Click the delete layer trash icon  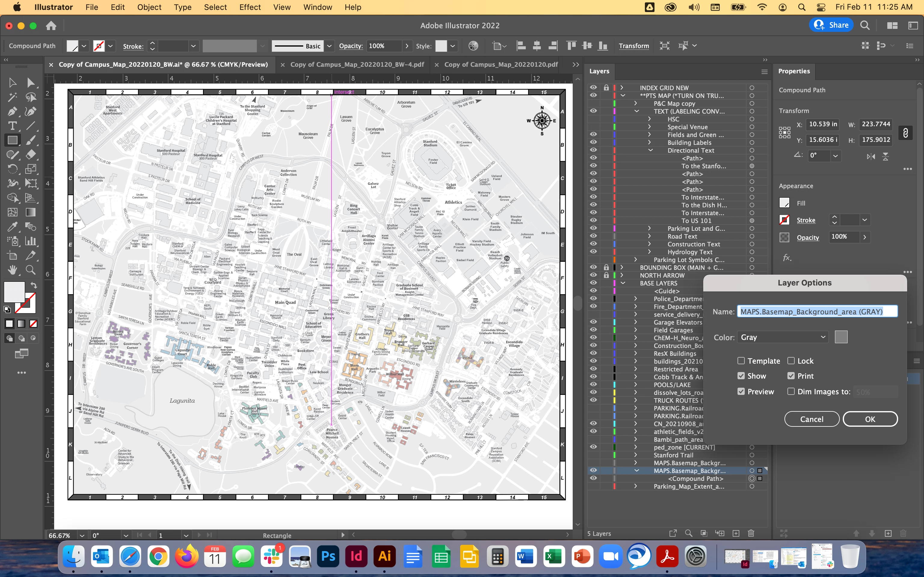[x=751, y=533]
